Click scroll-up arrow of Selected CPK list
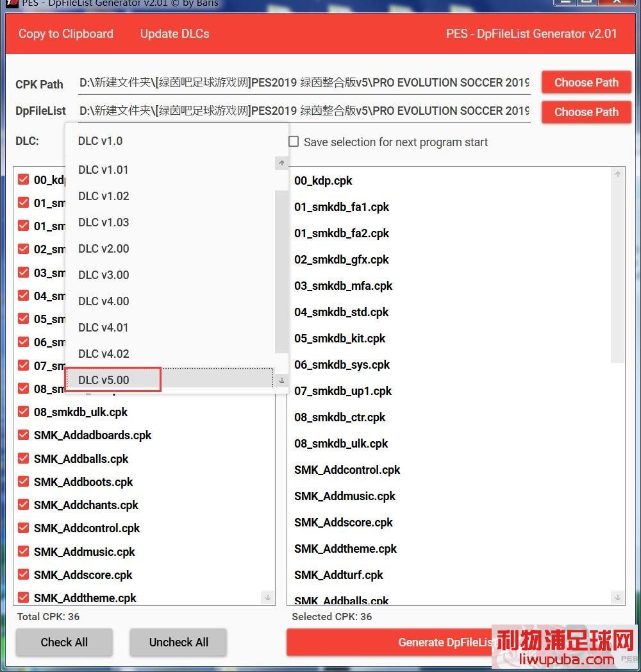 tap(617, 174)
